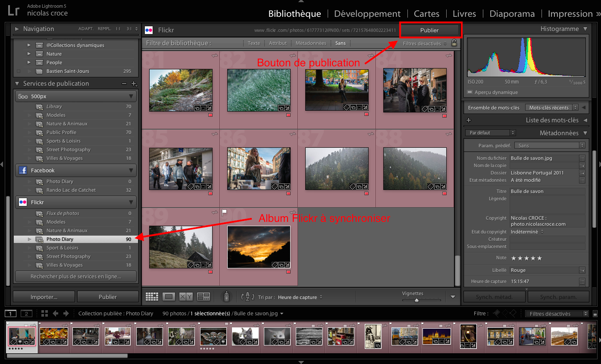Tick checkbox beside Bastien Saint-Jours collection
The image size is (601, 364).
(19, 71)
